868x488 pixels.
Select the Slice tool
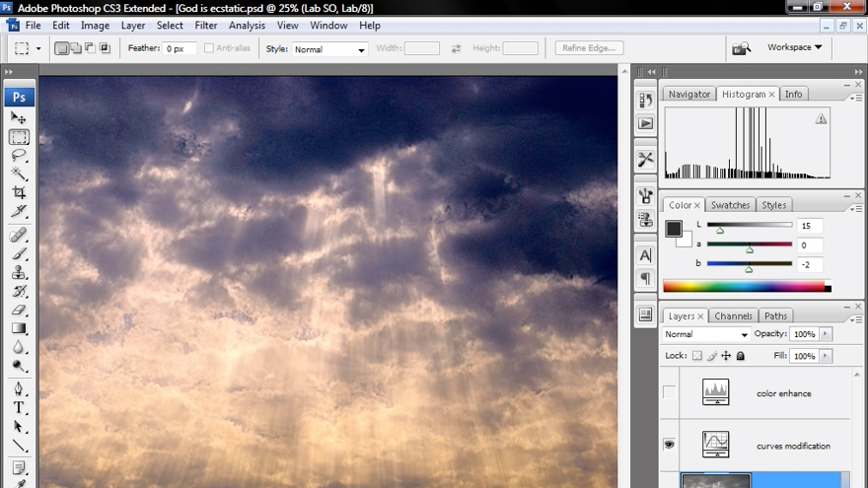pyautogui.click(x=19, y=211)
